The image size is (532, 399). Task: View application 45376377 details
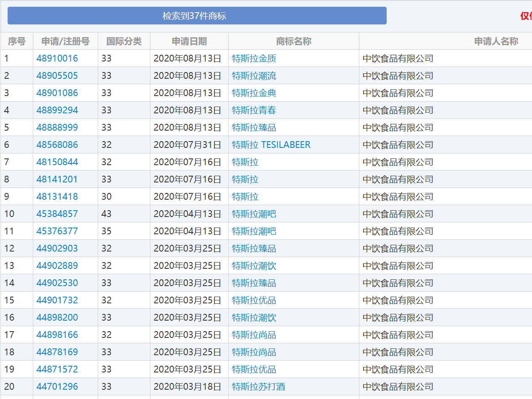pyautogui.click(x=57, y=231)
